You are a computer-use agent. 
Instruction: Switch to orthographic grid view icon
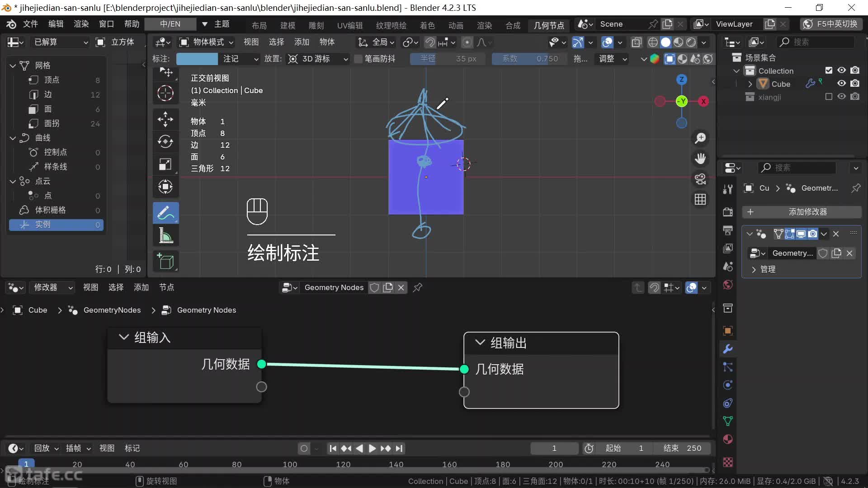700,199
